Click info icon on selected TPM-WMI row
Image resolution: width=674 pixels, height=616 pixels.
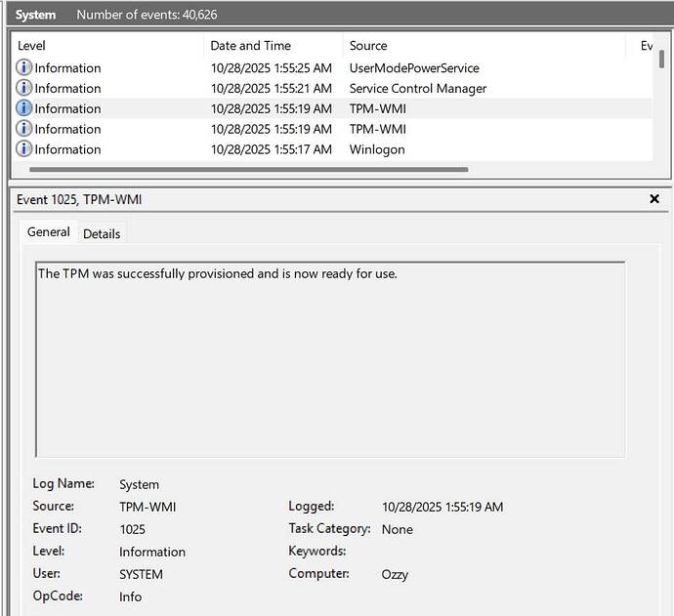click(x=24, y=108)
